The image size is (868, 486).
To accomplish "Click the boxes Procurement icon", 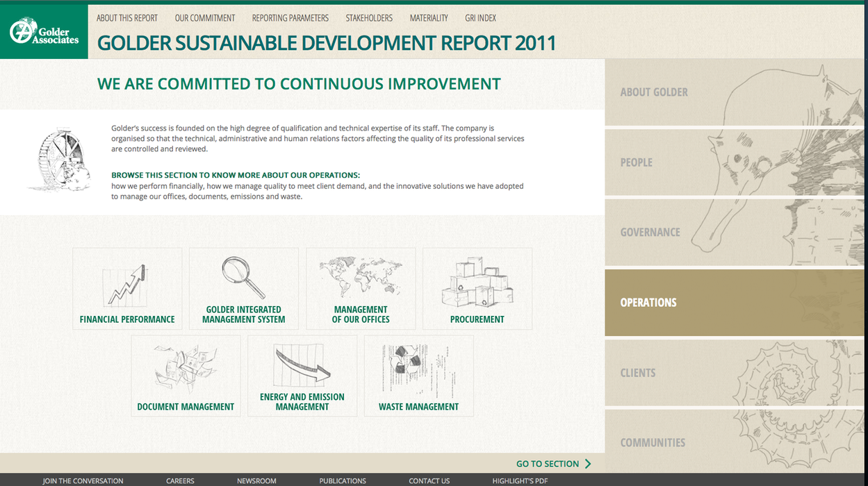I will coord(477,283).
